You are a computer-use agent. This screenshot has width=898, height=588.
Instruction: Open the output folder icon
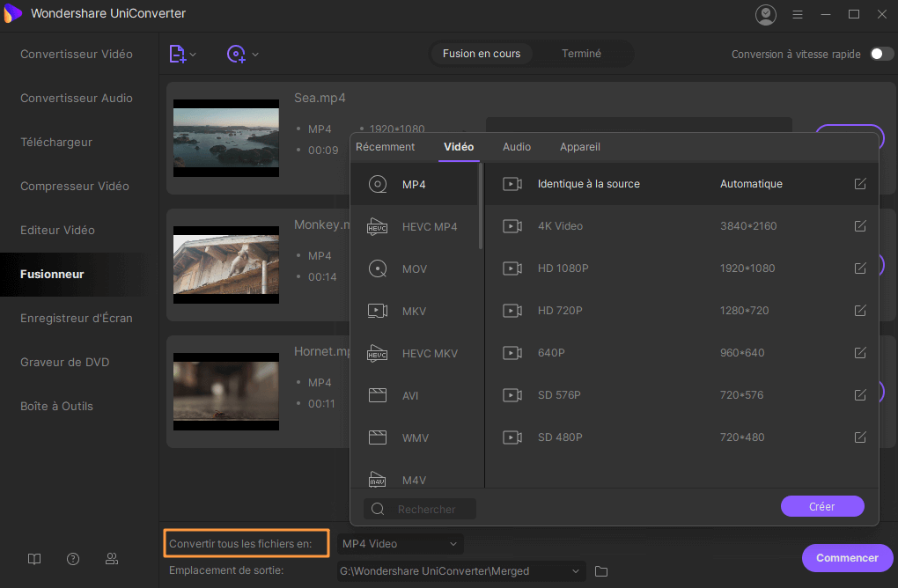(601, 571)
